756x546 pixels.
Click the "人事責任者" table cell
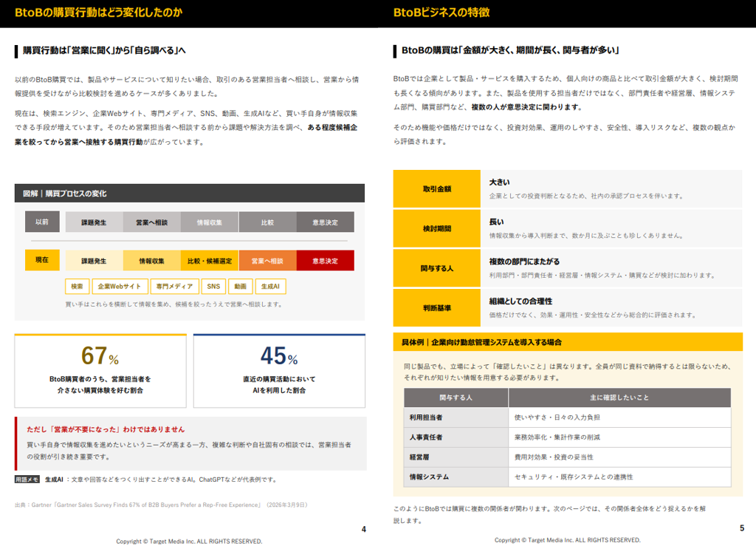(x=456, y=437)
